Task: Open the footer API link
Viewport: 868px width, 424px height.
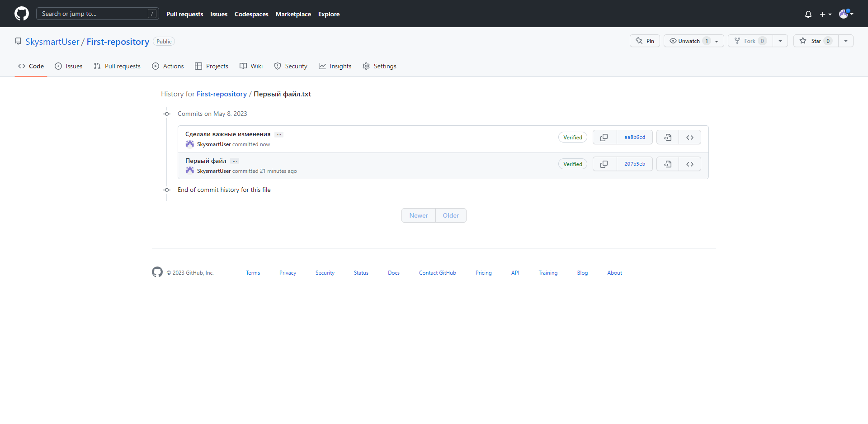Action: coord(515,273)
